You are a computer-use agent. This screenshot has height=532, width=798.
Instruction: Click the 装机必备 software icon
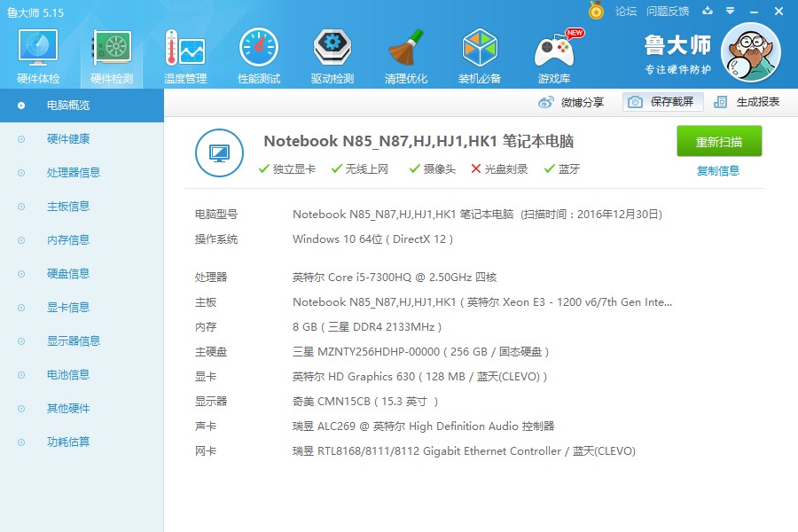pos(480,51)
